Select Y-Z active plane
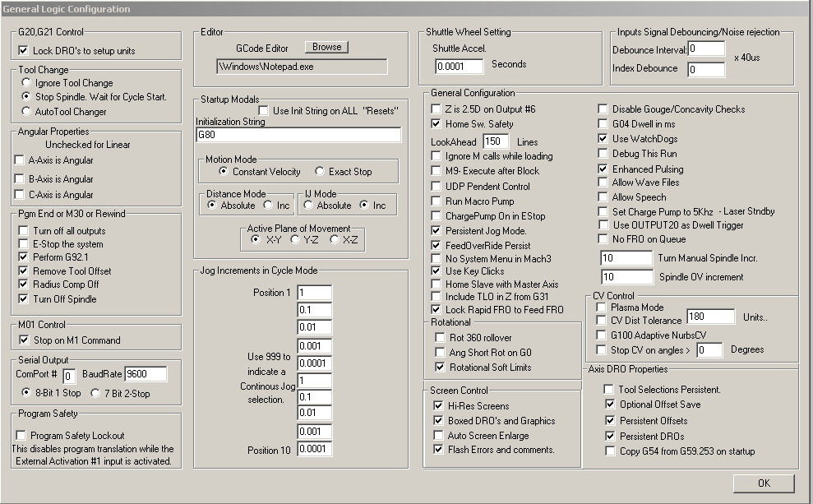Viewport: 813px width, 504px height. [x=295, y=239]
